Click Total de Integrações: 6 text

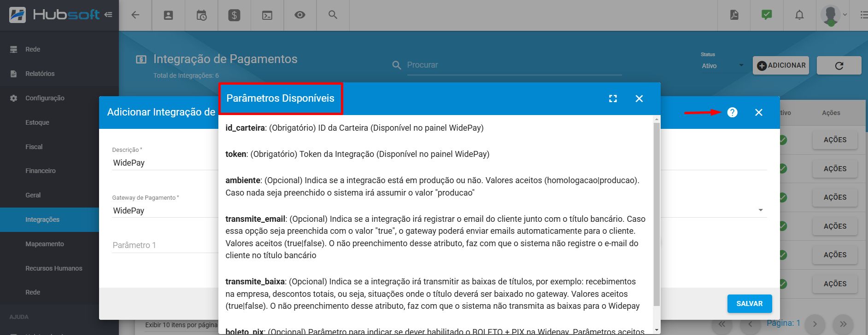(x=186, y=75)
